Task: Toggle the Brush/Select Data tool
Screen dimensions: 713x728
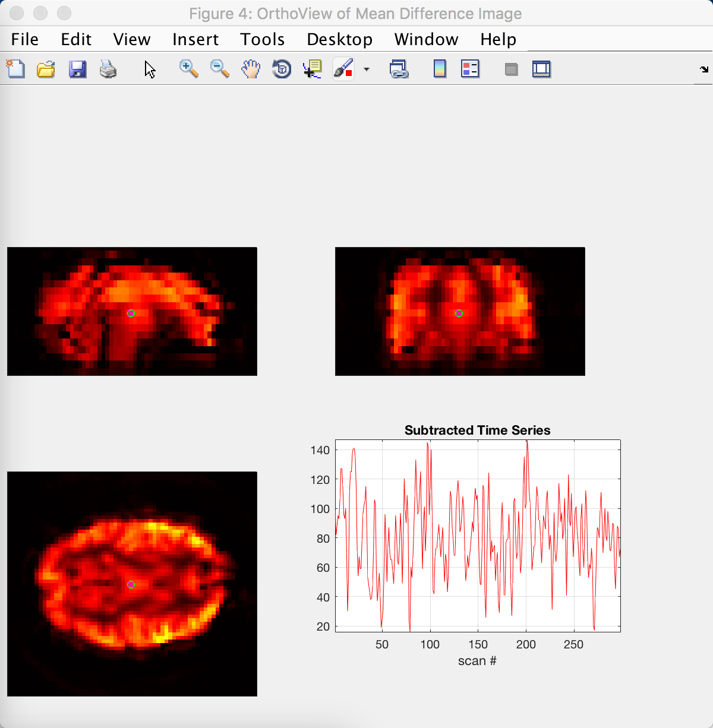Action: click(x=343, y=69)
